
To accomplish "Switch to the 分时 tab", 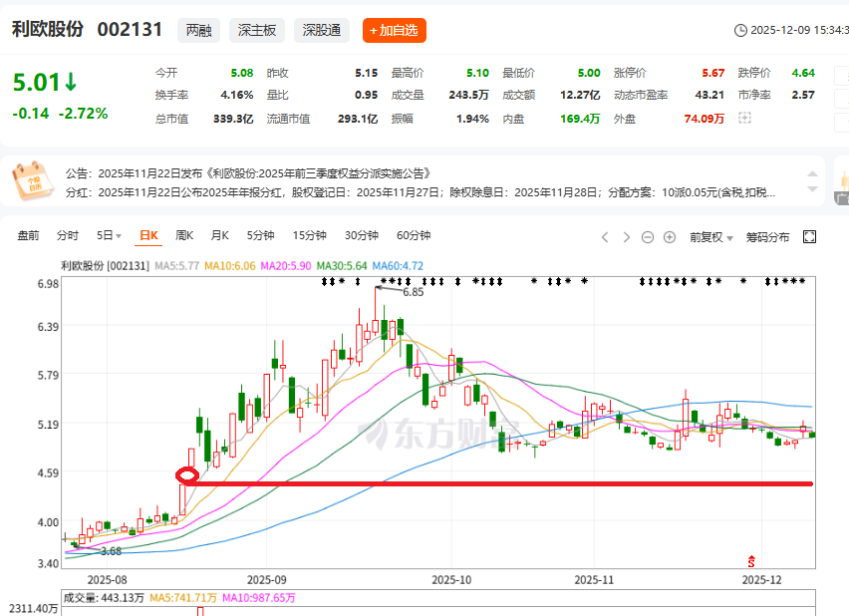I will 68,235.
